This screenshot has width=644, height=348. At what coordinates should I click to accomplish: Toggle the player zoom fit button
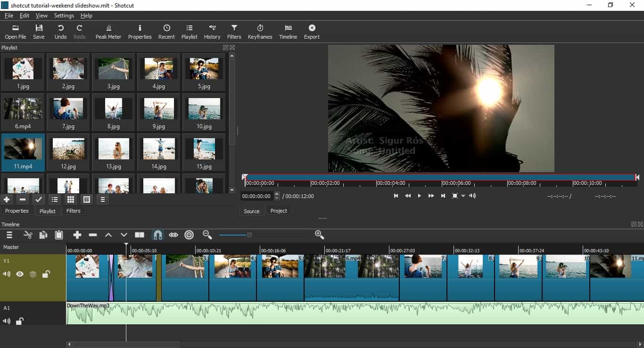click(455, 196)
